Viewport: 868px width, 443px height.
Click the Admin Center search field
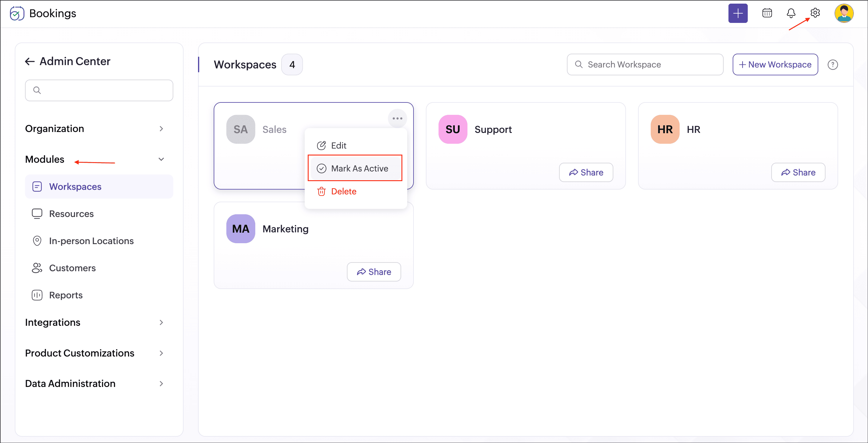[x=99, y=90]
